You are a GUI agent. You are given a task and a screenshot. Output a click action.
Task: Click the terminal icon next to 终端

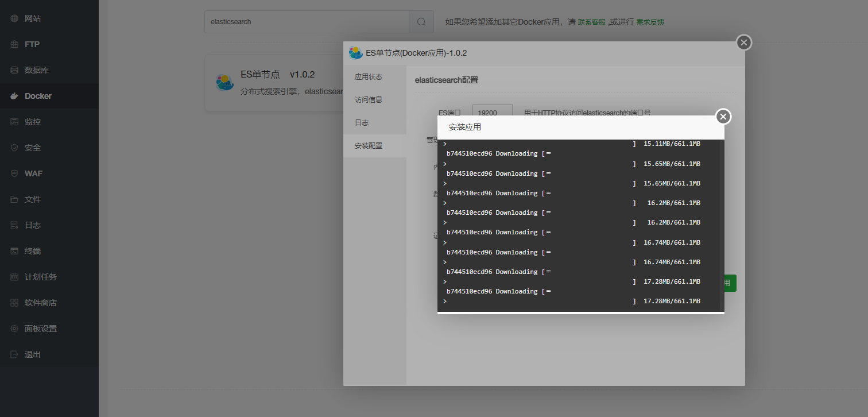(14, 251)
